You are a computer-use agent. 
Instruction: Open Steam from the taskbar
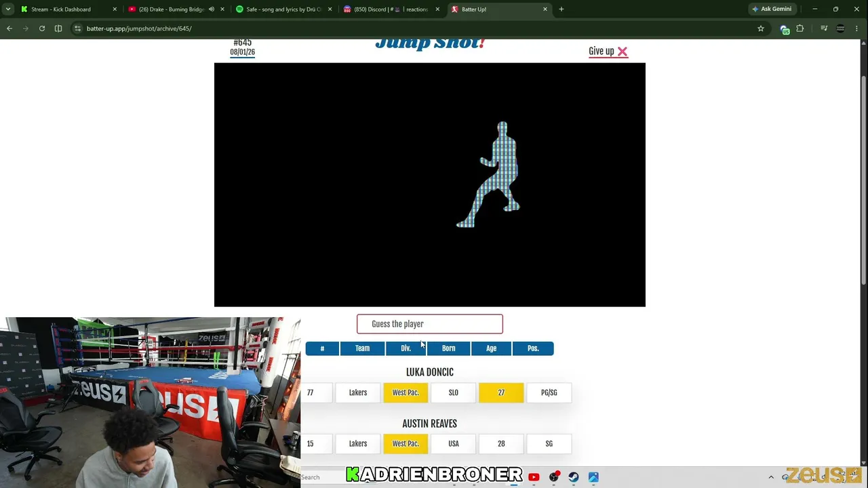pyautogui.click(x=574, y=477)
